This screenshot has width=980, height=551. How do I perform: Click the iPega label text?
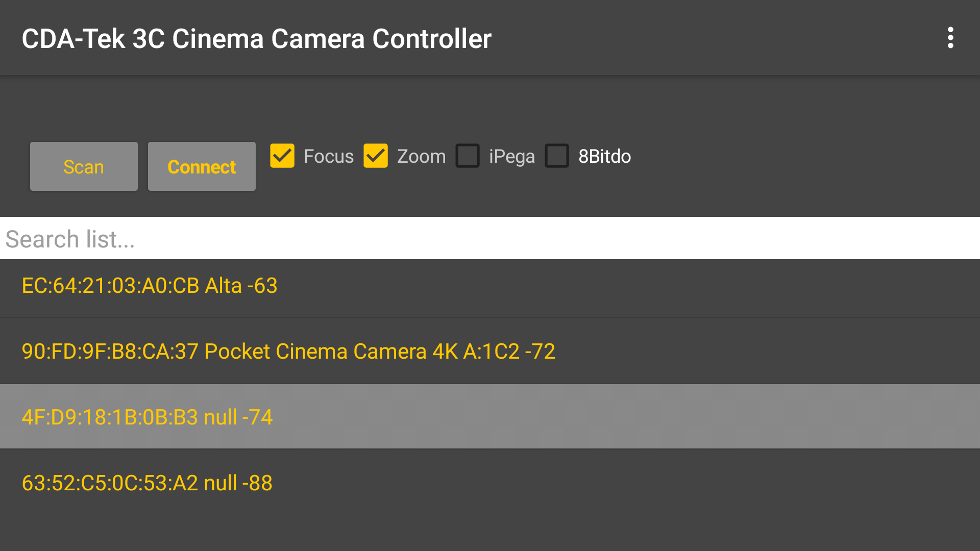click(511, 157)
